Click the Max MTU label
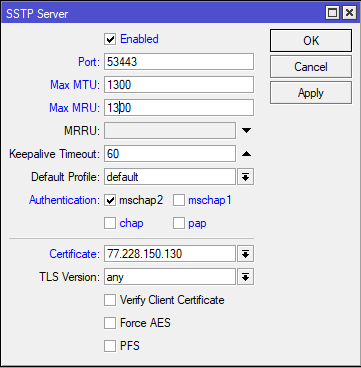Viewport: 361px width, 368px height. [75, 85]
